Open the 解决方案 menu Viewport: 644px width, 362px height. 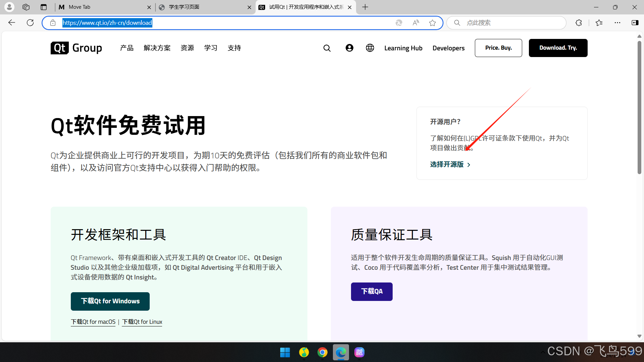157,48
